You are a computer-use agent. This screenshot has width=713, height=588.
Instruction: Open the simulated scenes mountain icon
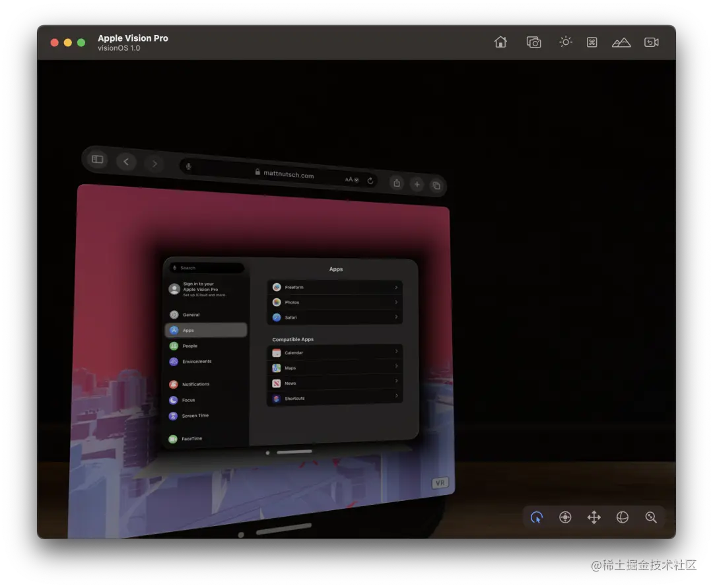coord(621,42)
